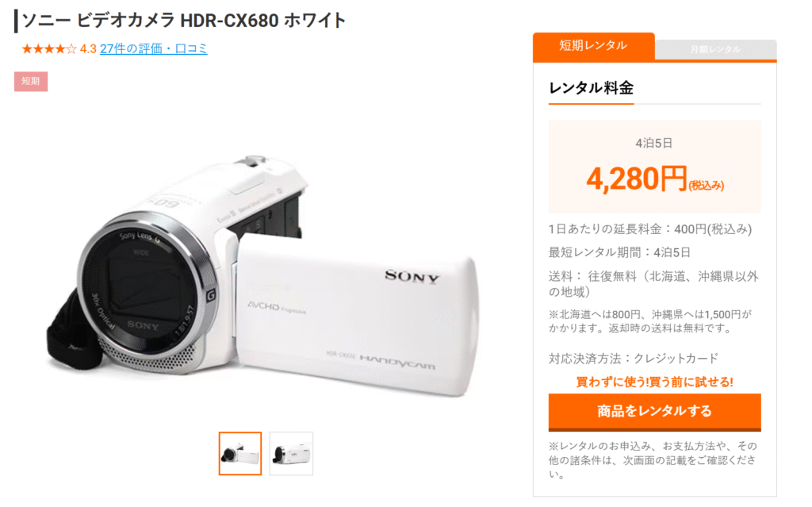
Task: Click the pink 短期 badge
Action: pos(31,82)
